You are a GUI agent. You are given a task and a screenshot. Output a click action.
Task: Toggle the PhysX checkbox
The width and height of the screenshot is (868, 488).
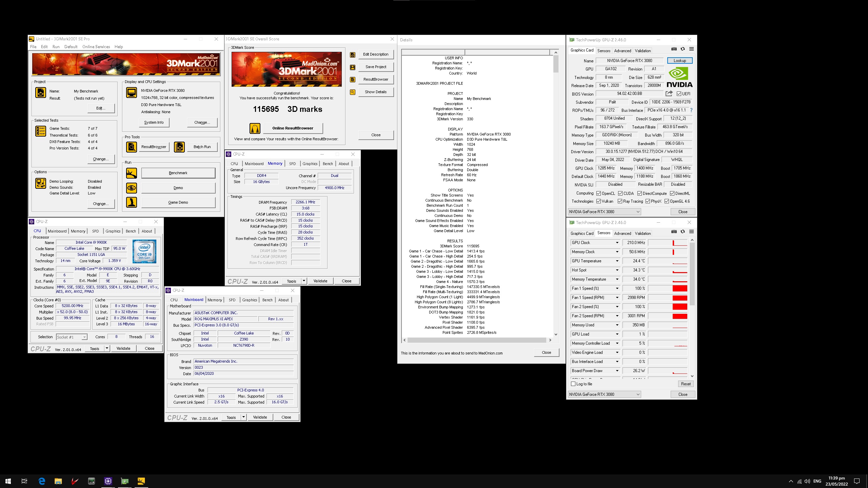tap(648, 201)
